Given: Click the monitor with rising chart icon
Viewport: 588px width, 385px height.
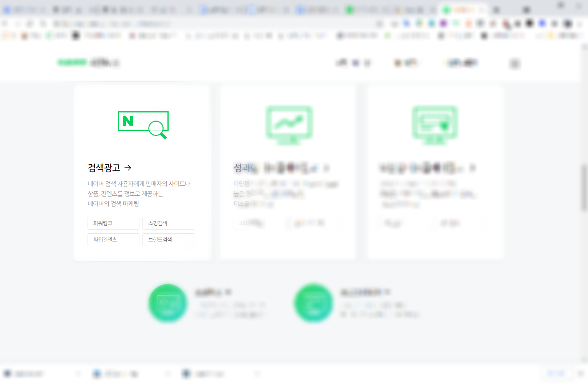Looking at the screenshot, I should point(289,125).
